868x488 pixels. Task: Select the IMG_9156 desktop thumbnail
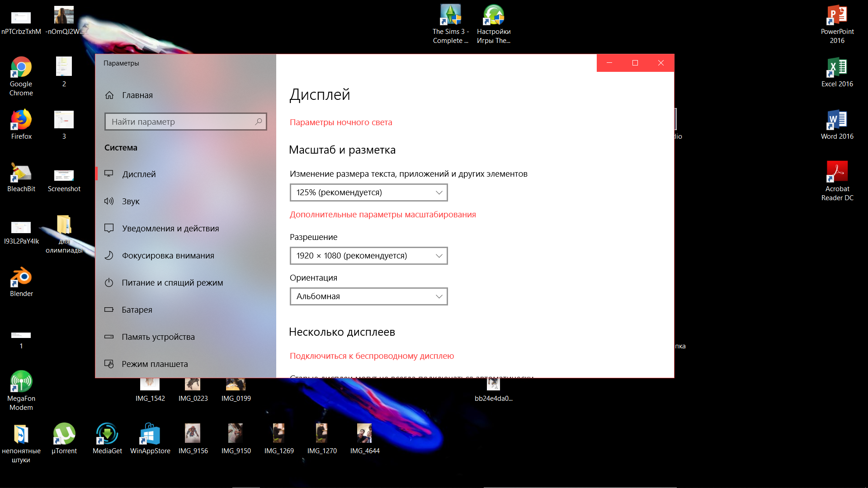pyautogui.click(x=193, y=434)
